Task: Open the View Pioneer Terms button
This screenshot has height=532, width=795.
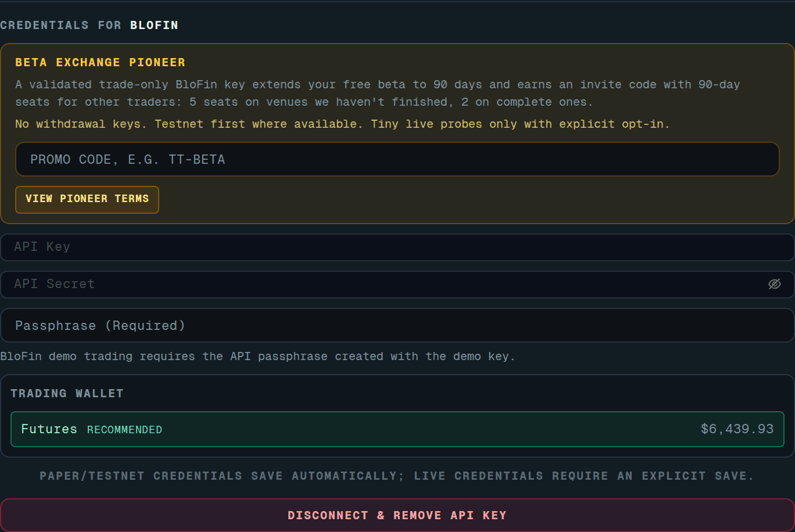Action: [x=87, y=199]
